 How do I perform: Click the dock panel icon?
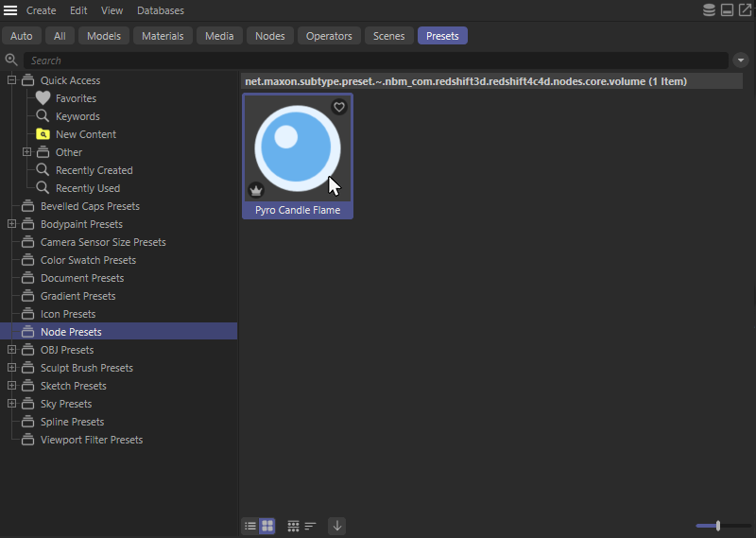[727, 10]
